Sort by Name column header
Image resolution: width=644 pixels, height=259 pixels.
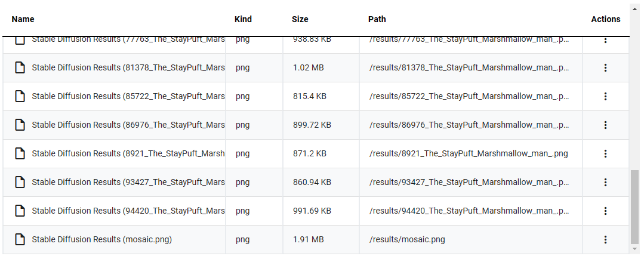(x=23, y=19)
